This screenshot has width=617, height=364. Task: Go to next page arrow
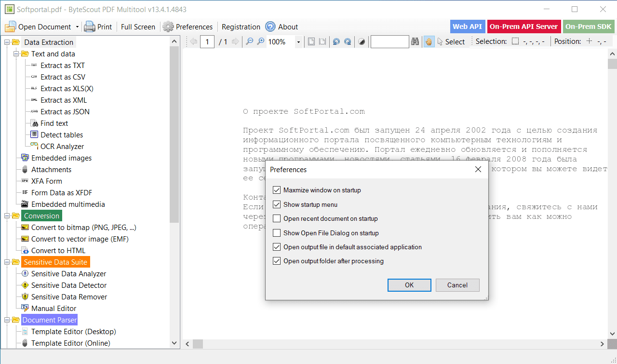[x=235, y=42]
